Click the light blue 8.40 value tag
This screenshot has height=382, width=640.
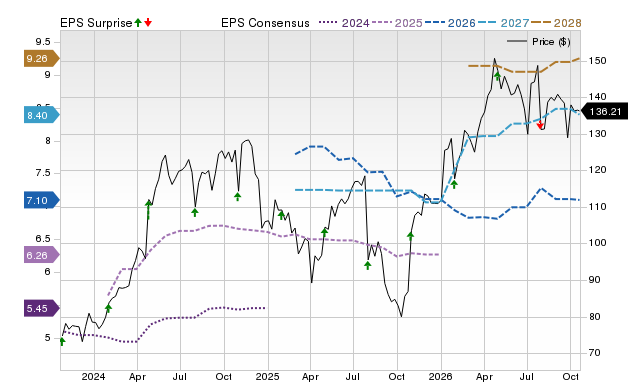click(41, 115)
